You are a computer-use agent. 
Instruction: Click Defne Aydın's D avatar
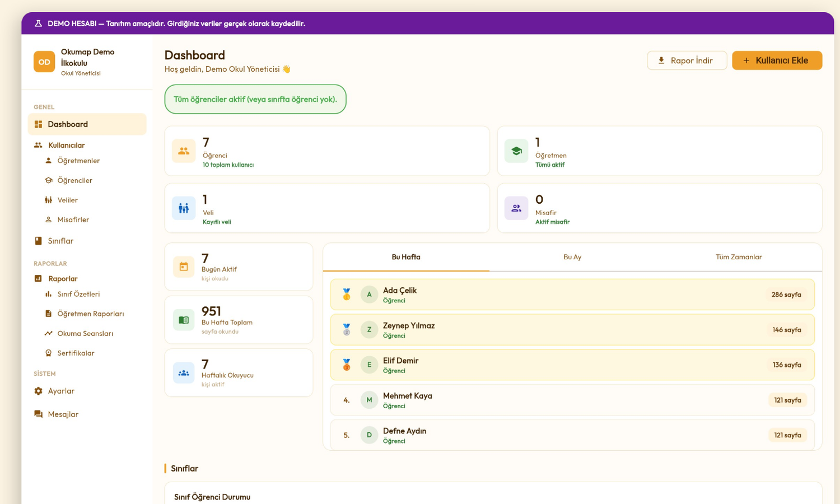[369, 435]
